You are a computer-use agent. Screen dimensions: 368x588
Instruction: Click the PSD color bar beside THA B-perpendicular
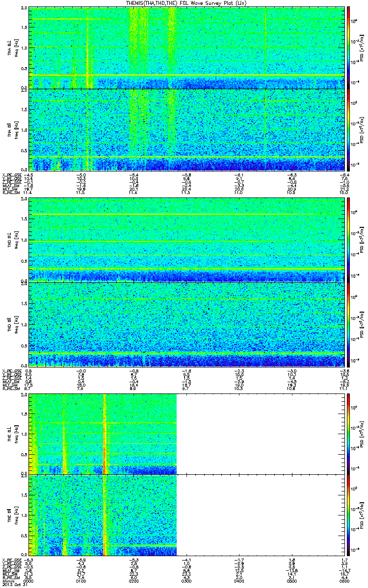pyautogui.click(x=349, y=48)
